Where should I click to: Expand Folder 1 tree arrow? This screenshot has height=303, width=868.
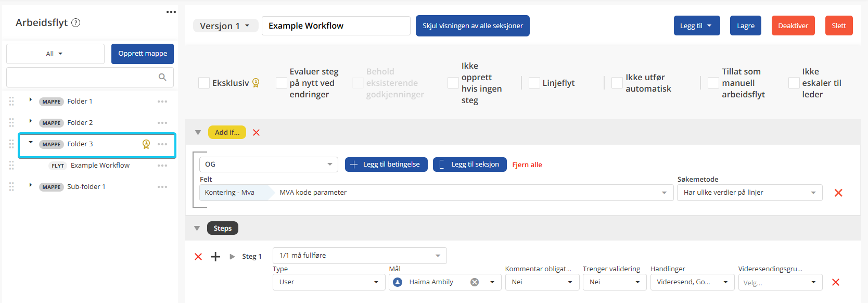coord(31,99)
